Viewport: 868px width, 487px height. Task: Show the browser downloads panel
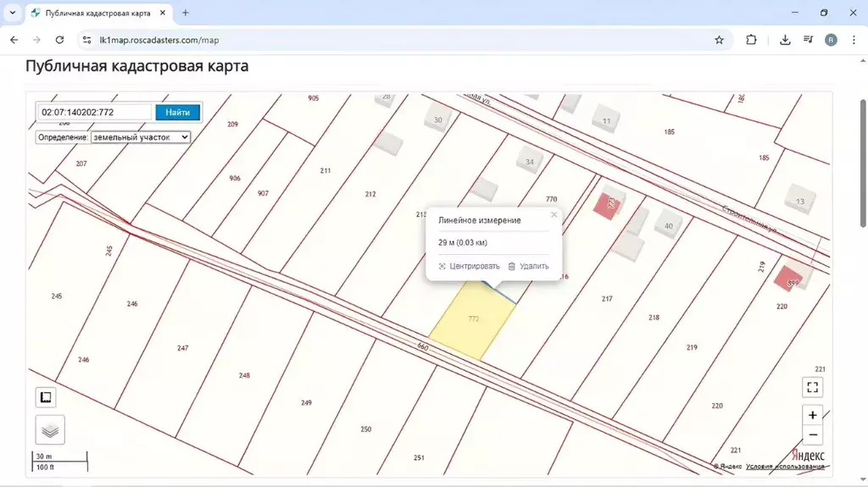tap(785, 40)
